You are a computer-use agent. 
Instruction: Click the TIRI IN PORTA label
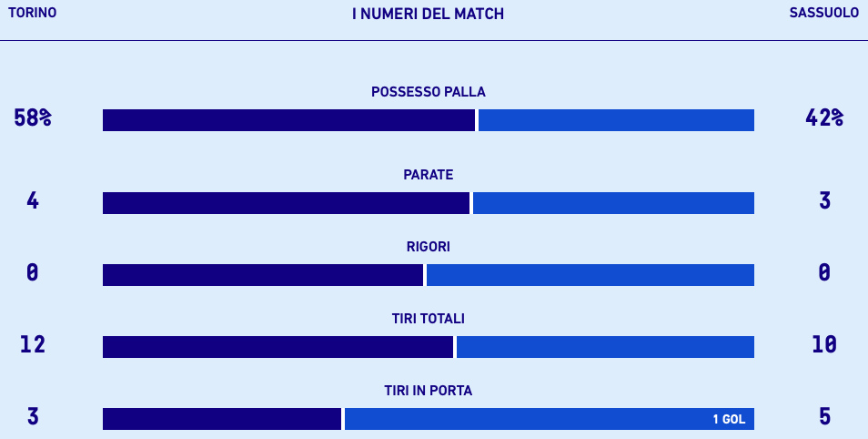428,391
